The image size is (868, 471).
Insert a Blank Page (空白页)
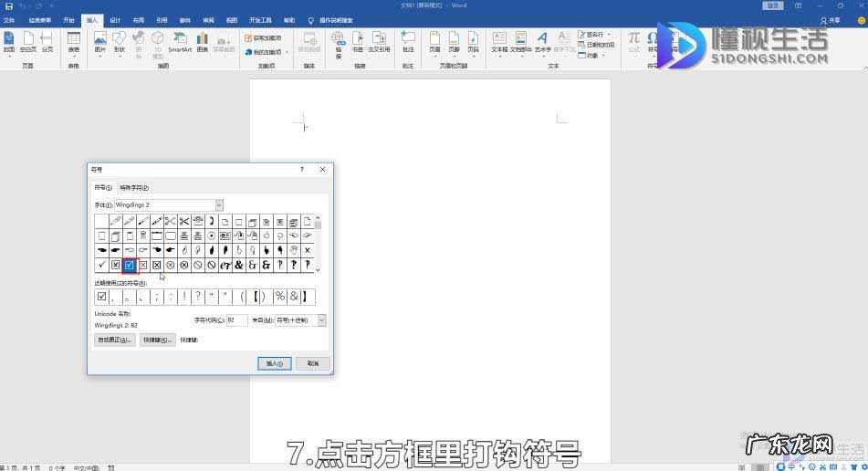pyautogui.click(x=27, y=42)
